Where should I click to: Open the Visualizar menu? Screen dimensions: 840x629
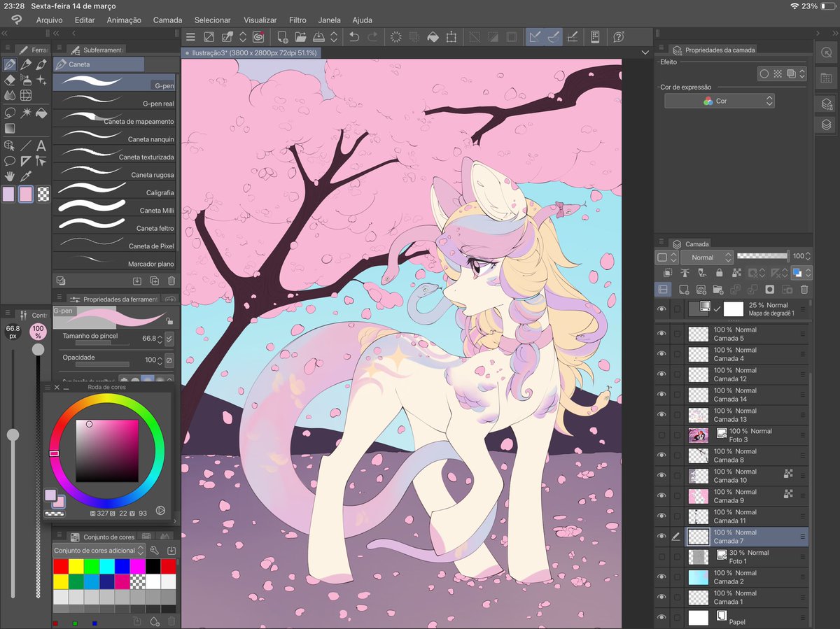(x=260, y=20)
